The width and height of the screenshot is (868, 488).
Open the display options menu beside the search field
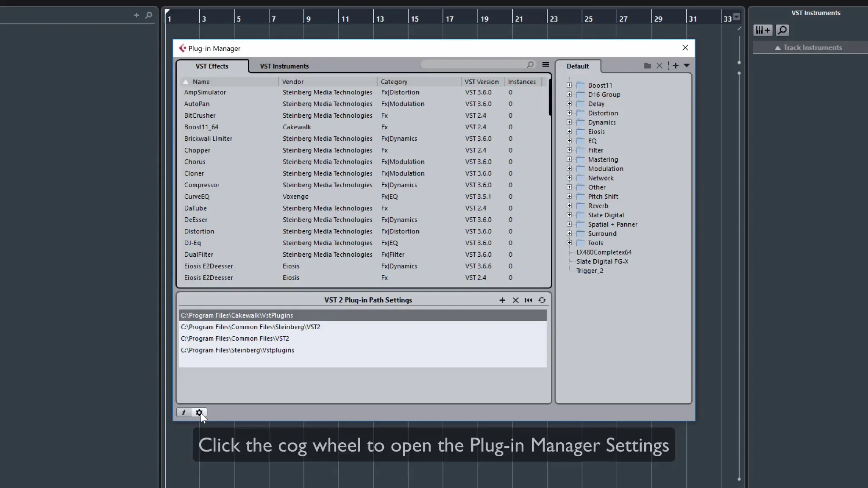click(545, 64)
